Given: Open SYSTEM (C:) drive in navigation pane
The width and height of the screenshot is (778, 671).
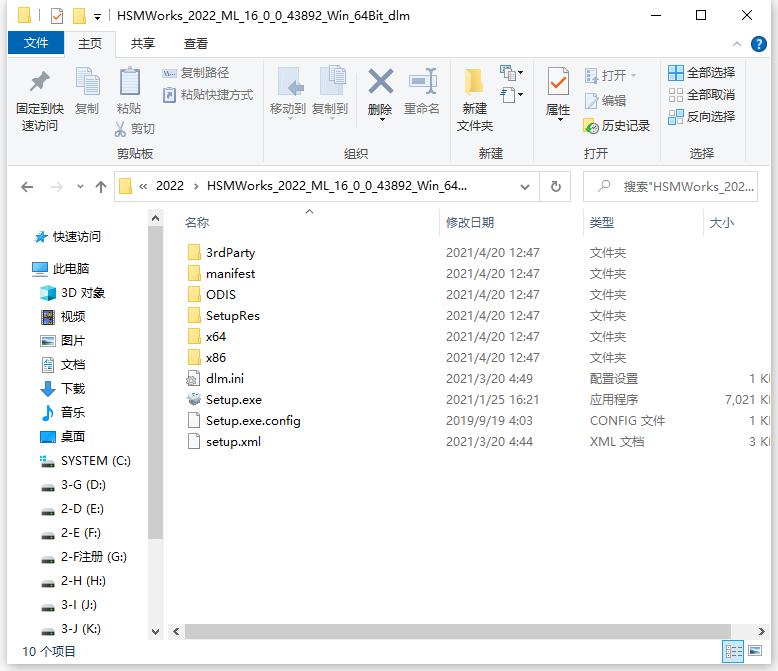Looking at the screenshot, I should pyautogui.click(x=85, y=461).
